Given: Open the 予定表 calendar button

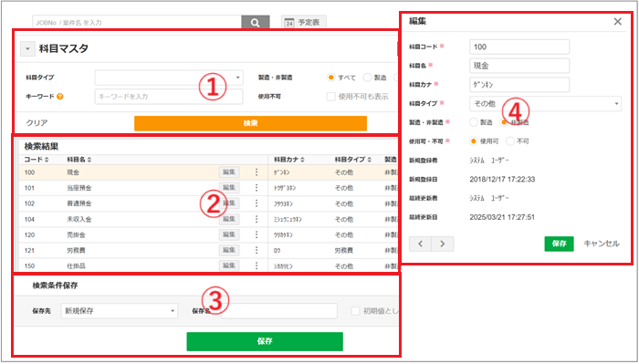Looking at the screenshot, I should (304, 23).
